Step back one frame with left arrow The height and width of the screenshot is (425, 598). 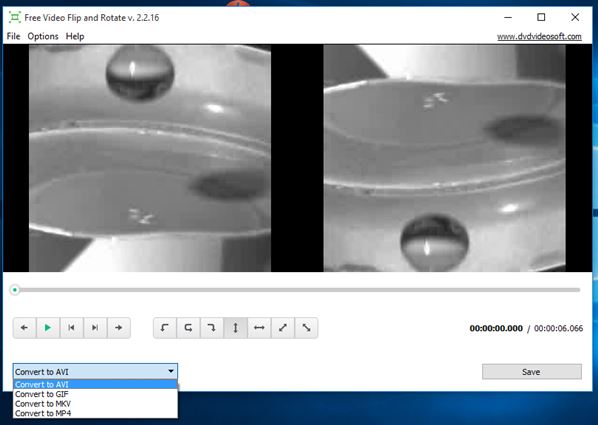[24, 328]
